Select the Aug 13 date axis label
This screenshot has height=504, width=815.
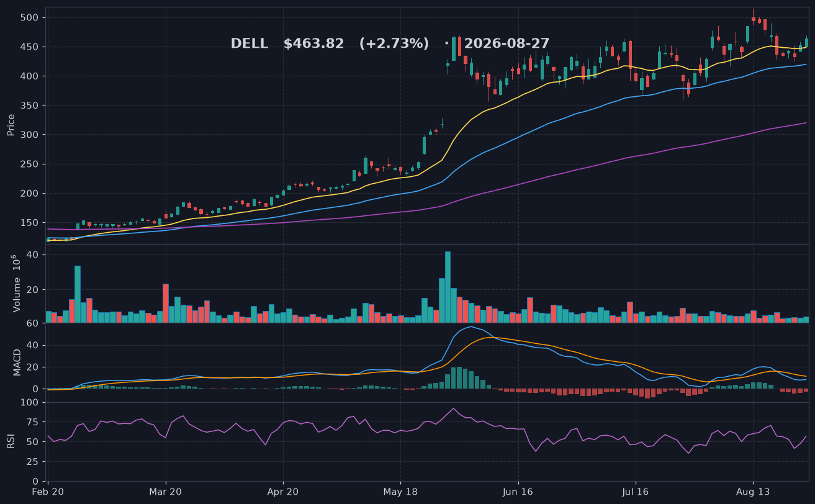(x=753, y=492)
